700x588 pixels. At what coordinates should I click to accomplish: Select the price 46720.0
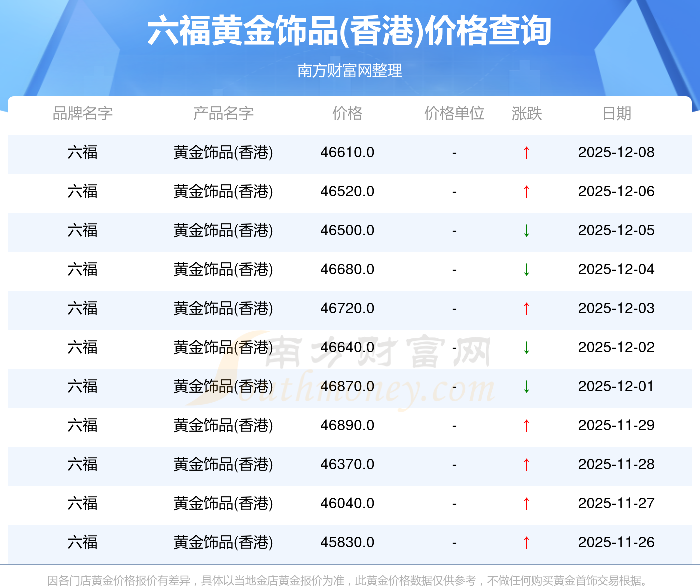point(347,308)
